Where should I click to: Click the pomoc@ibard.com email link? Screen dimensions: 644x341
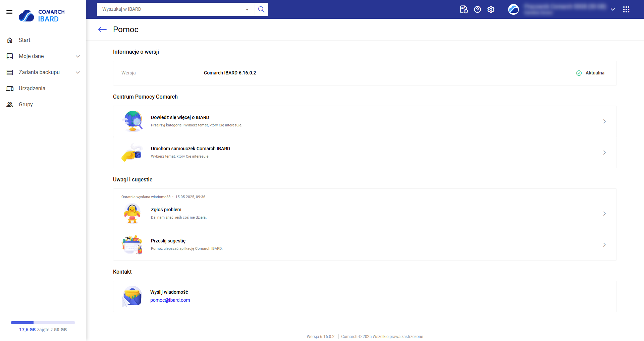coord(170,300)
